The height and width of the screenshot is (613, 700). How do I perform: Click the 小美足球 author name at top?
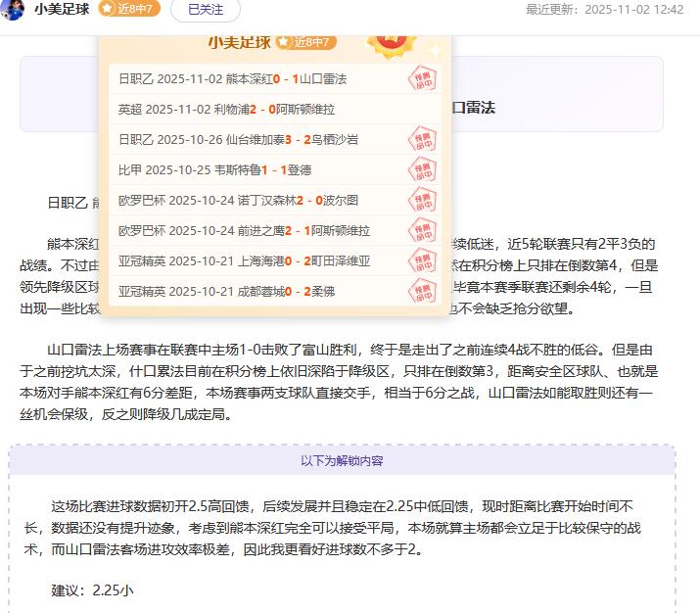click(62, 10)
